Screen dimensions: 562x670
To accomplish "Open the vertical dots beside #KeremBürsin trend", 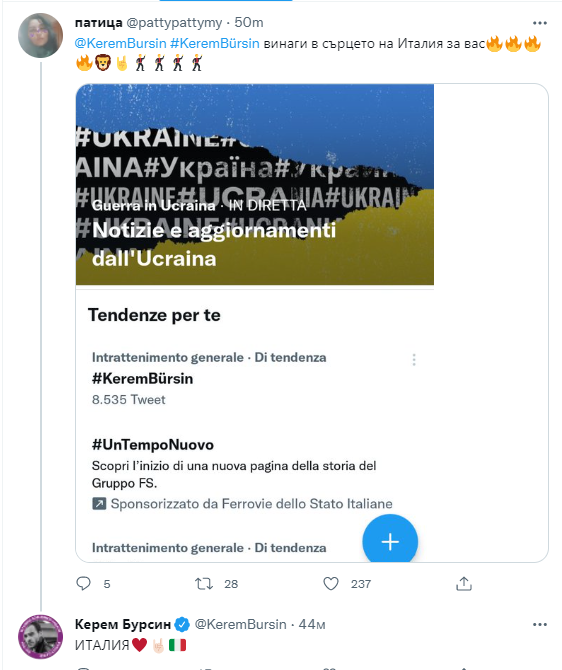I will (414, 360).
